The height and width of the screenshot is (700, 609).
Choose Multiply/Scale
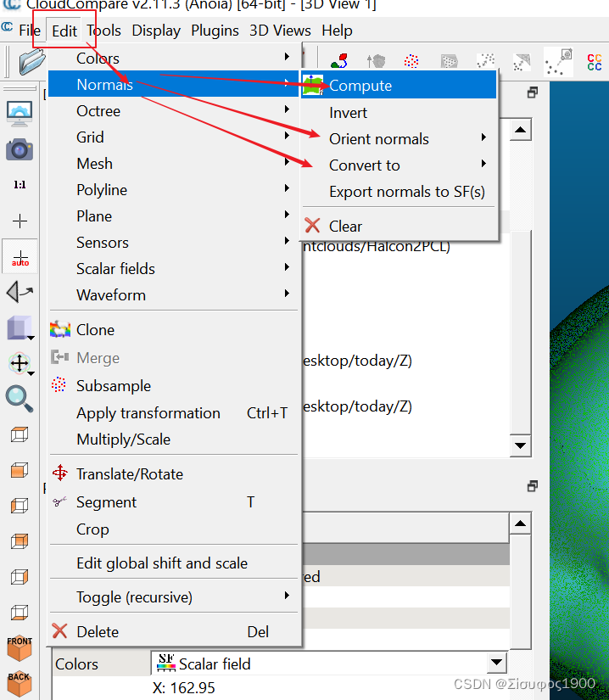(174, 440)
